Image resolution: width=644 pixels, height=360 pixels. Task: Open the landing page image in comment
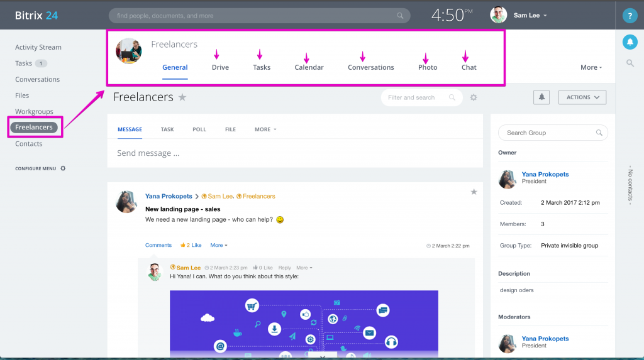304,324
